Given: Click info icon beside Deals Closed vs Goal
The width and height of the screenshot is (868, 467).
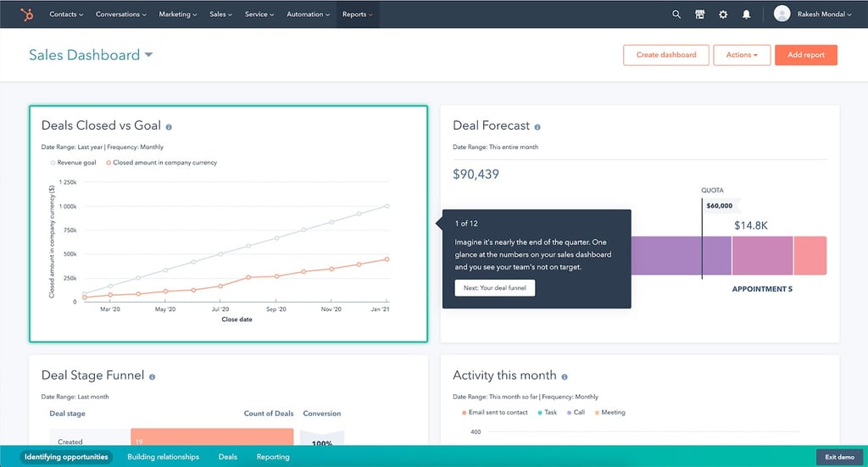Looking at the screenshot, I should pos(169,127).
